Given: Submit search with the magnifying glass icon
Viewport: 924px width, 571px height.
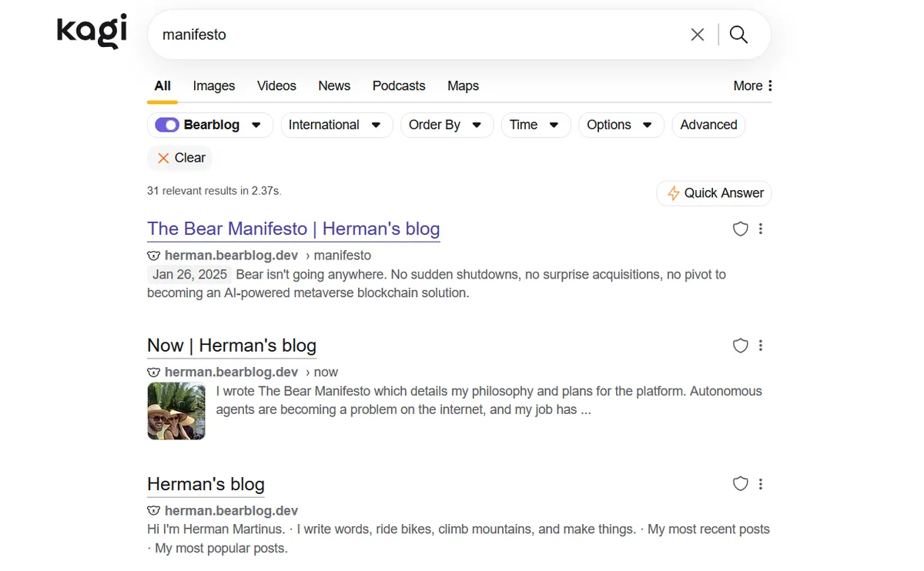Looking at the screenshot, I should (x=738, y=35).
